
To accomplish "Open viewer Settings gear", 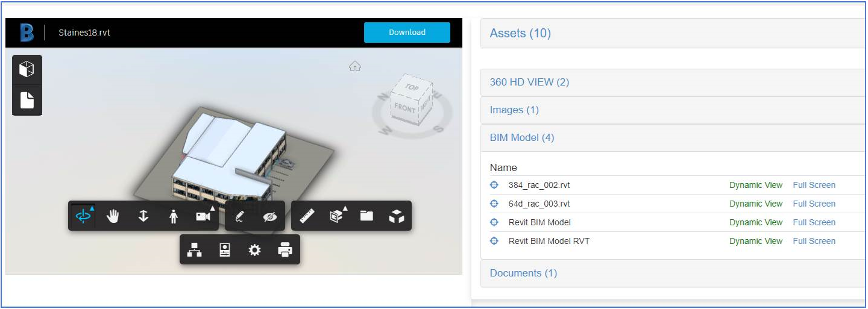I will coord(255,249).
